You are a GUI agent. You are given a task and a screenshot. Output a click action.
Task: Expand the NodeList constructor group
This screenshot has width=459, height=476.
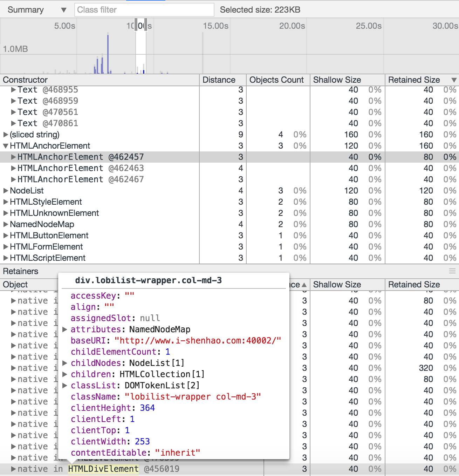coord(6,191)
